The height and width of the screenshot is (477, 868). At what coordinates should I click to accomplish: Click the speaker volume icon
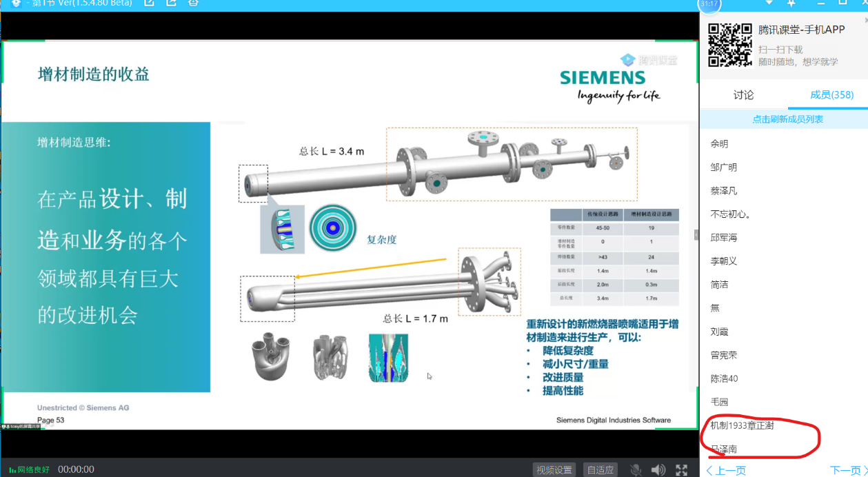[x=658, y=469]
